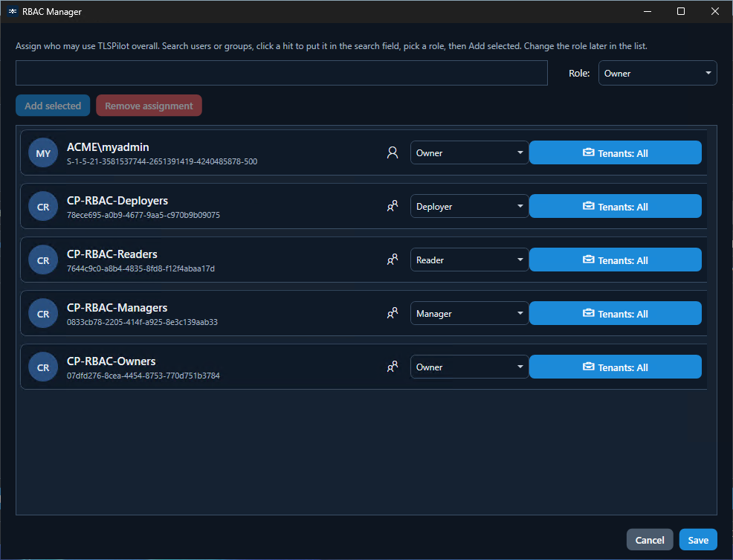This screenshot has width=733, height=560.
Task: Close the RBAC Manager window
Action: (x=715, y=11)
